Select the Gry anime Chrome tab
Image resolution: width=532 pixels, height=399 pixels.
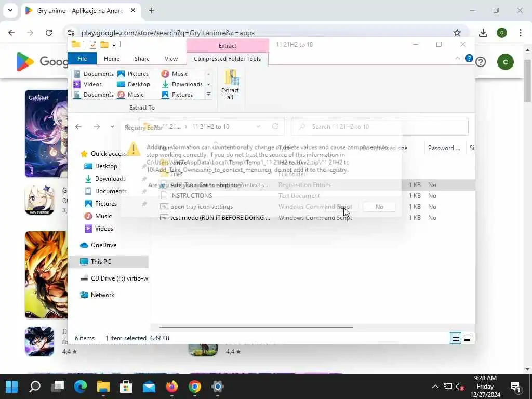(x=79, y=10)
